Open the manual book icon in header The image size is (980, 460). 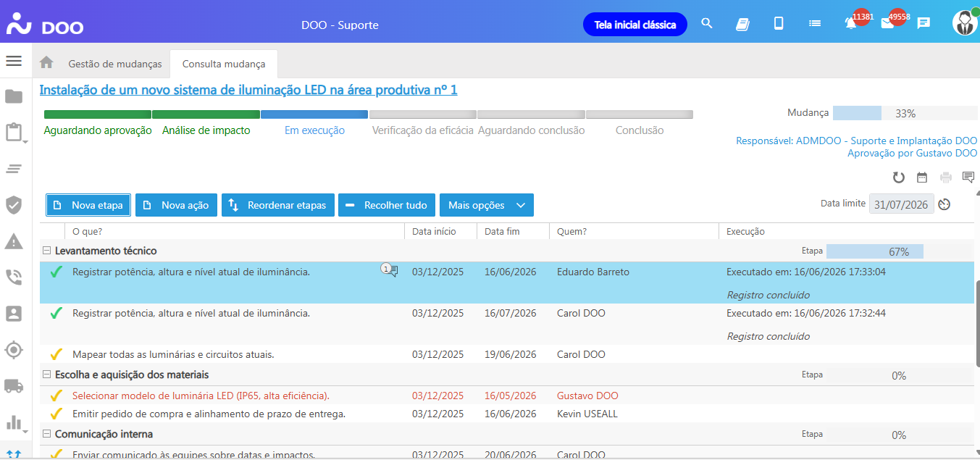pyautogui.click(x=742, y=24)
